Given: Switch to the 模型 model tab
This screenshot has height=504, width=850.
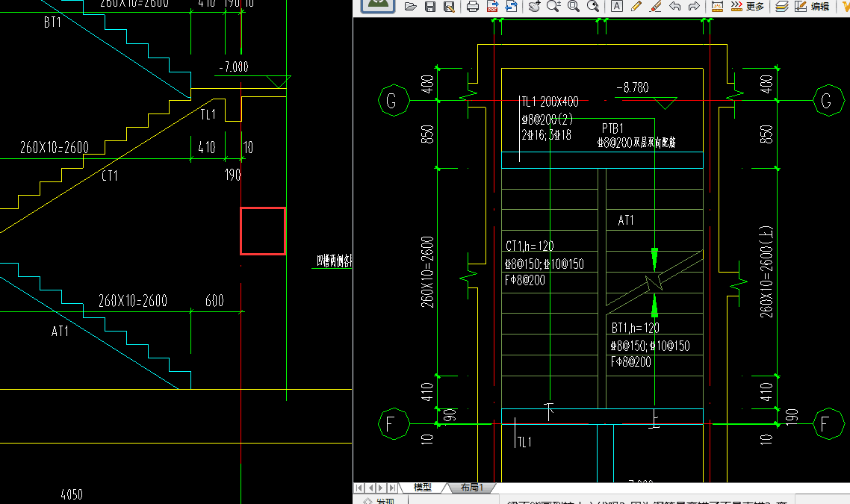Looking at the screenshot, I should [x=422, y=488].
